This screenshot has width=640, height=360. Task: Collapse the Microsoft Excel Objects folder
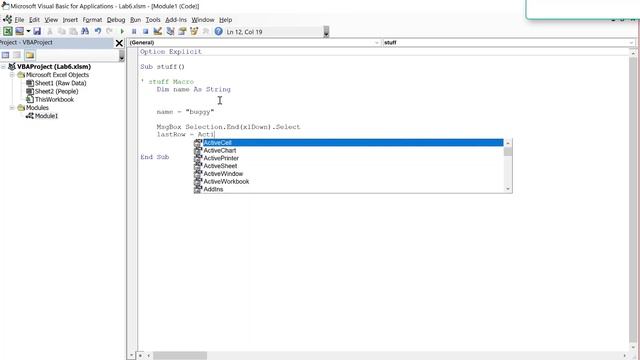12,75
